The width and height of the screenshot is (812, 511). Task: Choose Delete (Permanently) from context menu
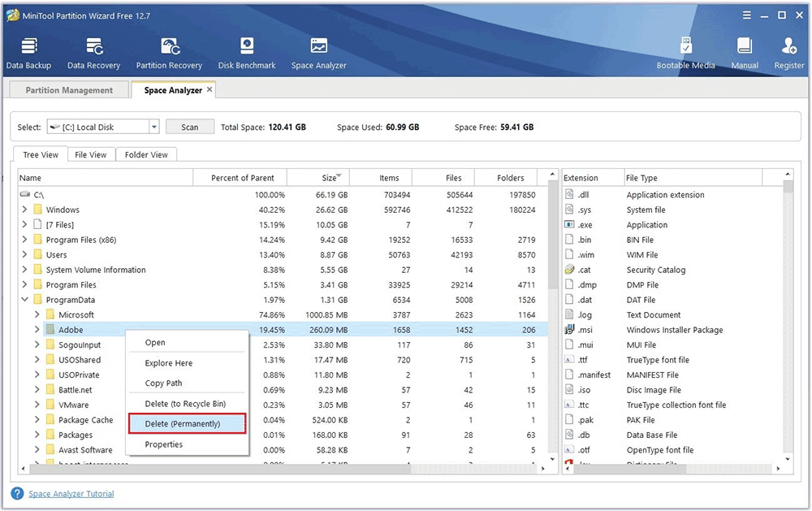(186, 424)
